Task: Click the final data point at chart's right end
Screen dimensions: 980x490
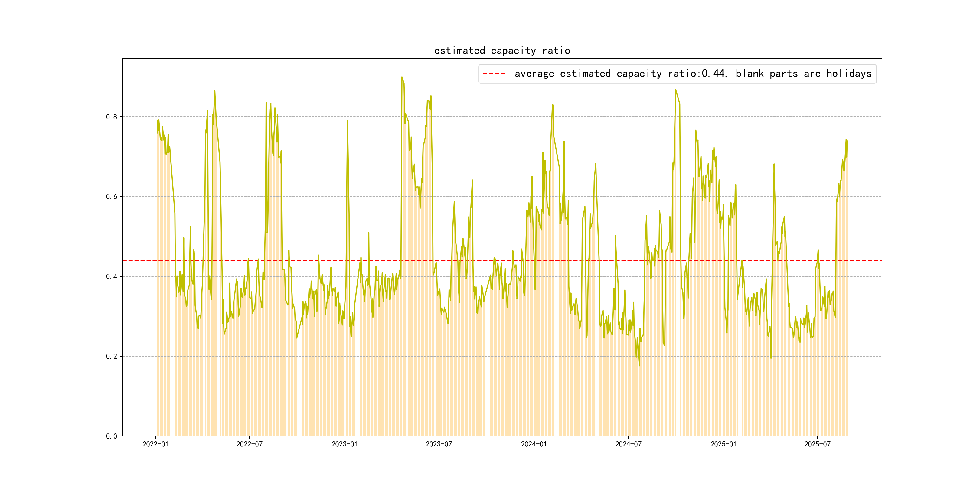Action: click(x=847, y=142)
